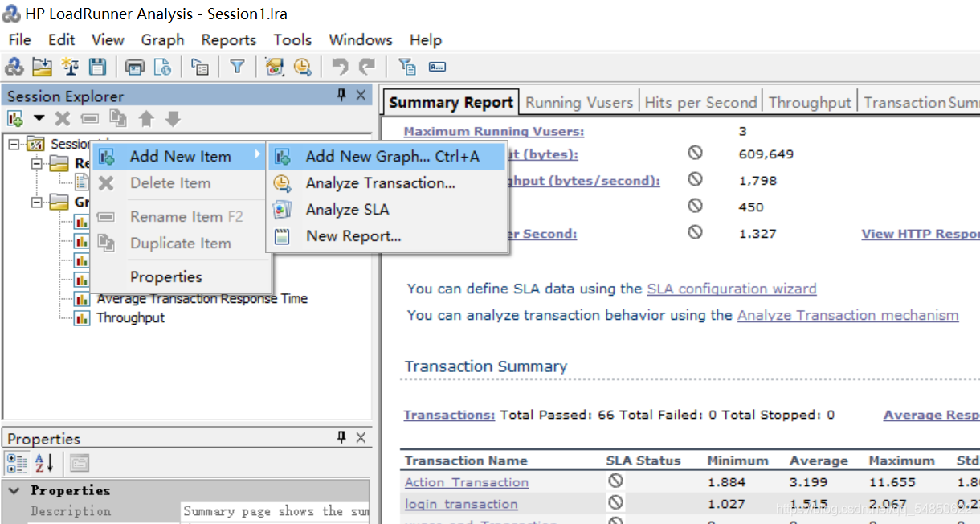Image resolution: width=980 pixels, height=524 pixels.
Task: Close the Session Explorer panel
Action: [361, 96]
